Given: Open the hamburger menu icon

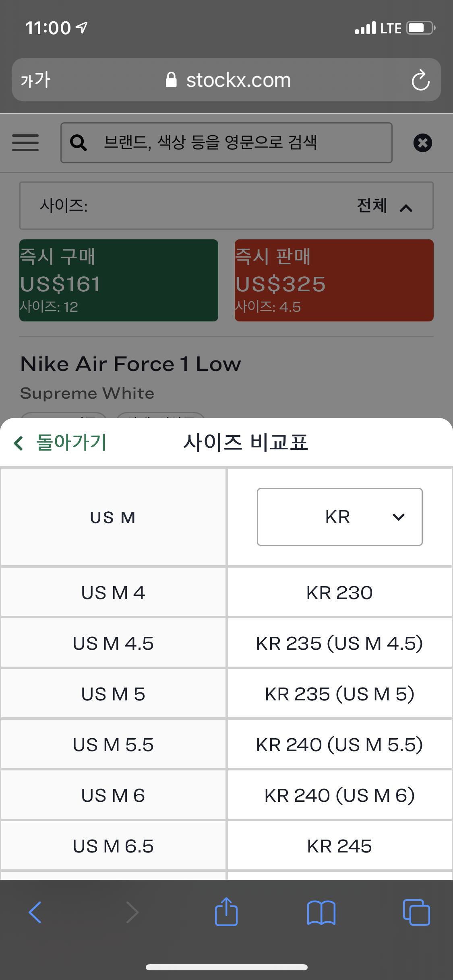Looking at the screenshot, I should (25, 143).
